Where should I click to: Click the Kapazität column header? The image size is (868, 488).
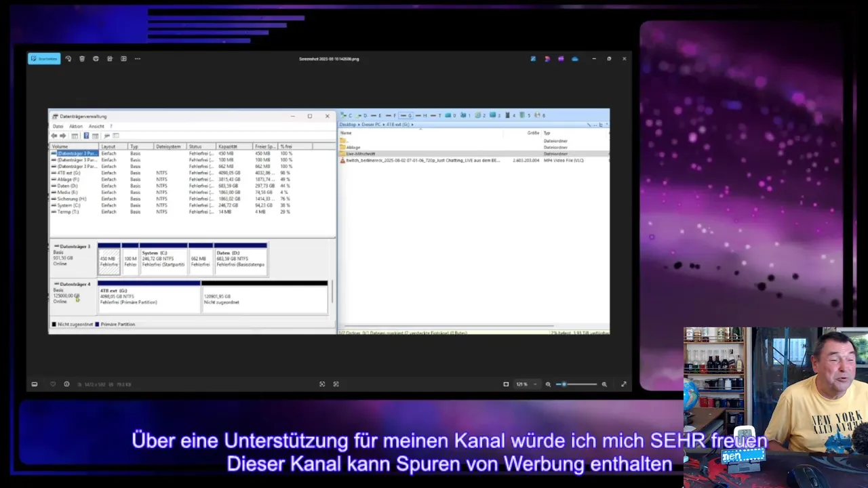pos(234,146)
